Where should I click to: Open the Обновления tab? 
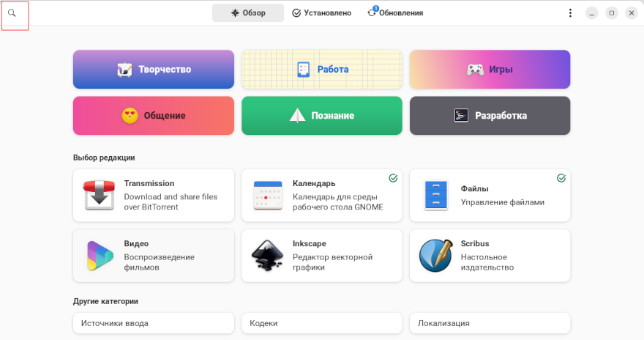pos(395,13)
